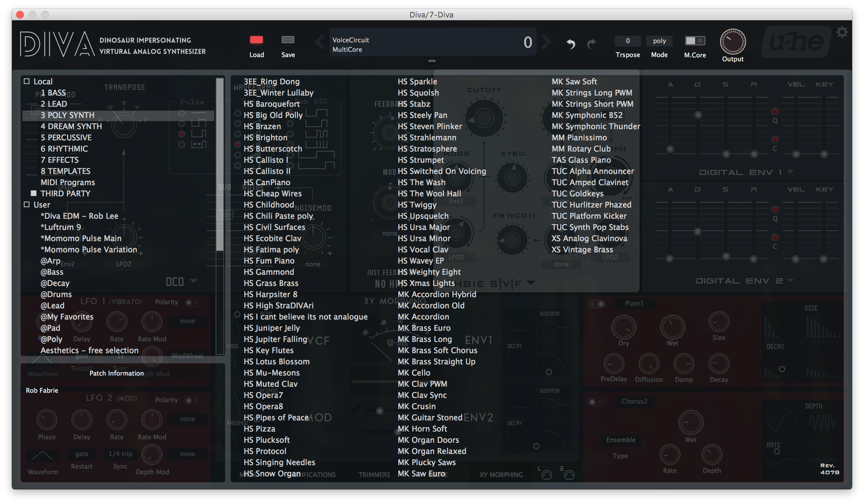The image size is (864, 504).
Task: Open Chorus Ensemble type selector
Action: coord(621,440)
